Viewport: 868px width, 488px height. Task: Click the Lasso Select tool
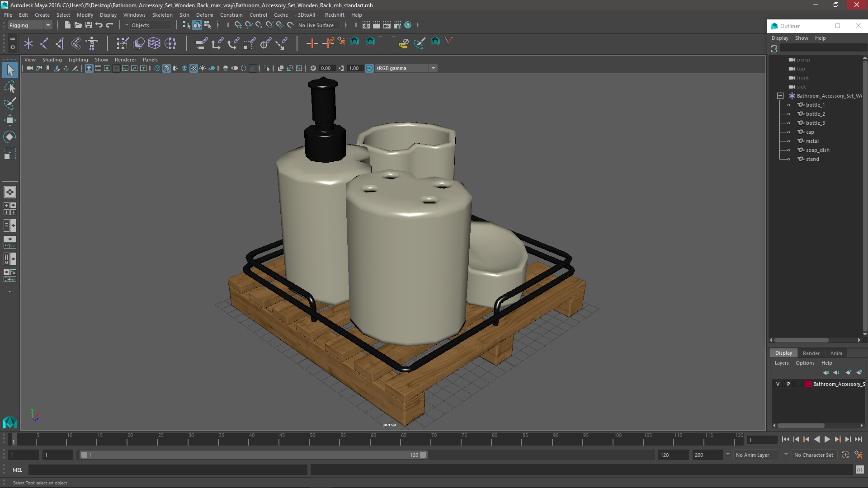[x=9, y=87]
